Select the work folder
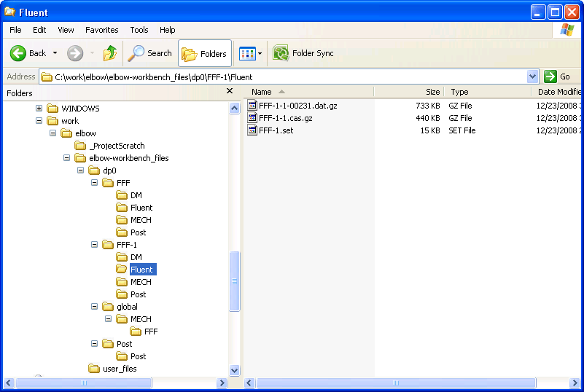Viewport: 584px width, 392px height. pyautogui.click(x=70, y=121)
